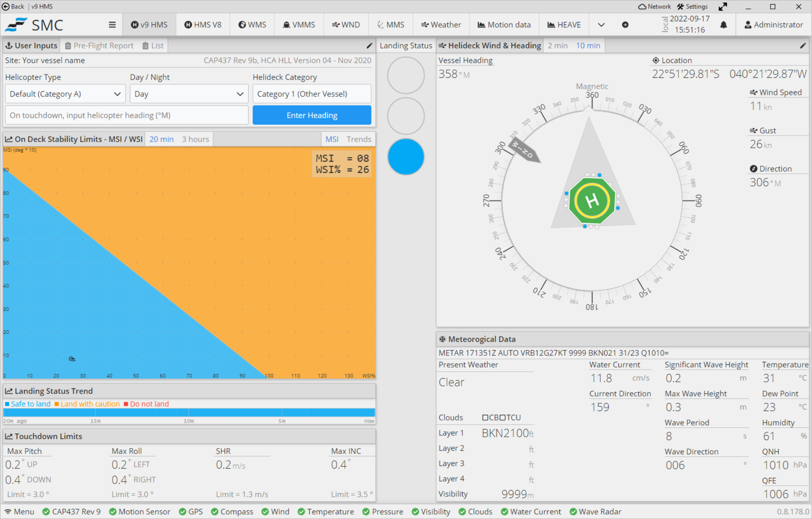This screenshot has width=812, height=519.
Task: Open the Administrator user menu
Action: [773, 25]
